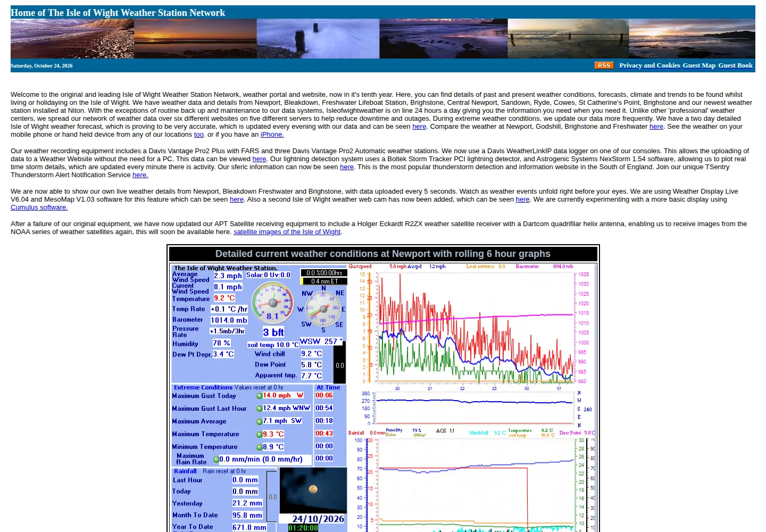Click the green clock time '01:20:00'
The height and width of the screenshot is (532, 766).
pyautogui.click(x=303, y=528)
